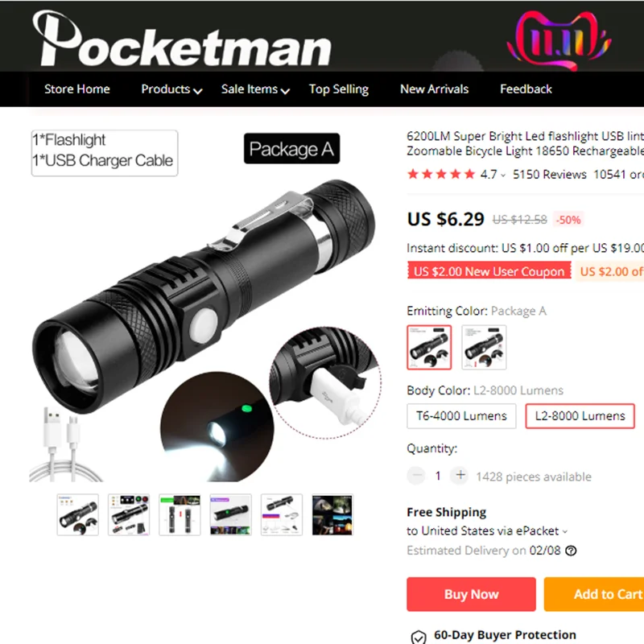Click the help icon beside Estimated Delivery

[x=571, y=551]
